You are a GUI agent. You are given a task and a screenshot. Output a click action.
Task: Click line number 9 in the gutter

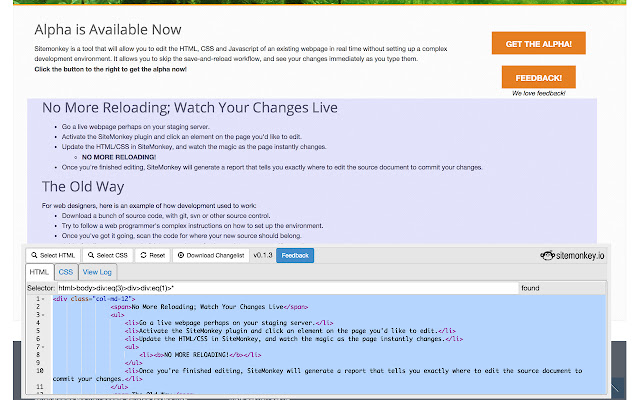coord(38,363)
